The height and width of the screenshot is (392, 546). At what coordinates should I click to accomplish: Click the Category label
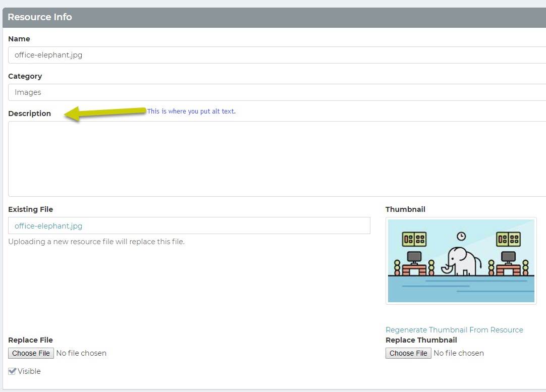pyautogui.click(x=25, y=76)
